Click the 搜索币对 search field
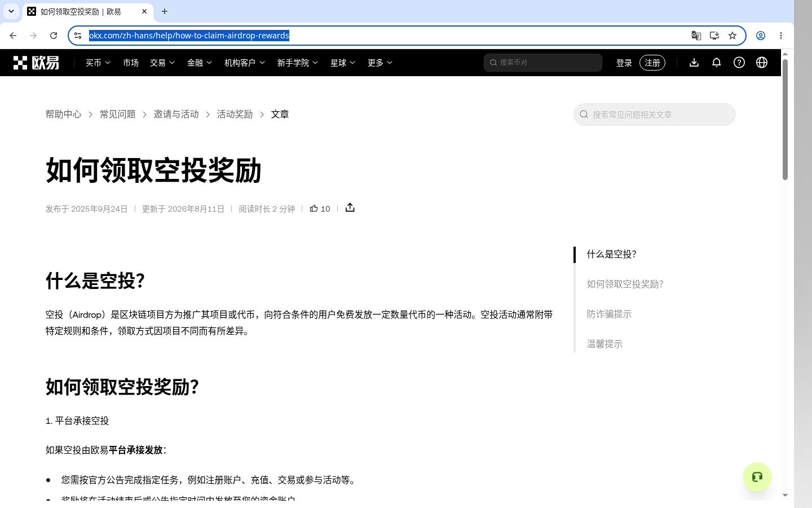 [x=543, y=63]
